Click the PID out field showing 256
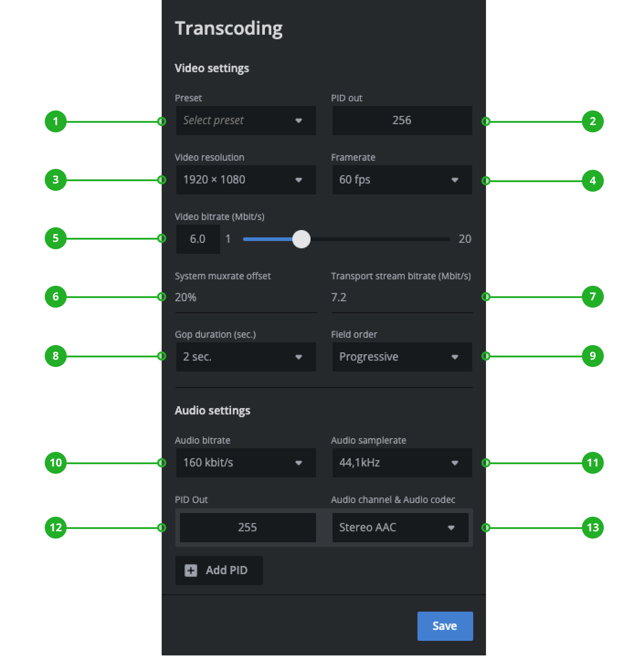Image resolution: width=644 pixels, height=660 pixels. coord(402,120)
